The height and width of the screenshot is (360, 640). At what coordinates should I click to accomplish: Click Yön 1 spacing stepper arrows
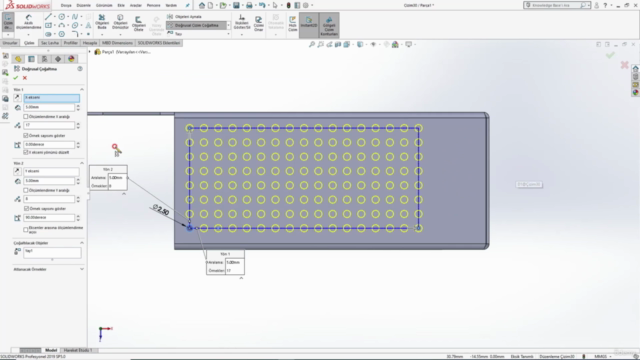pyautogui.click(x=78, y=107)
